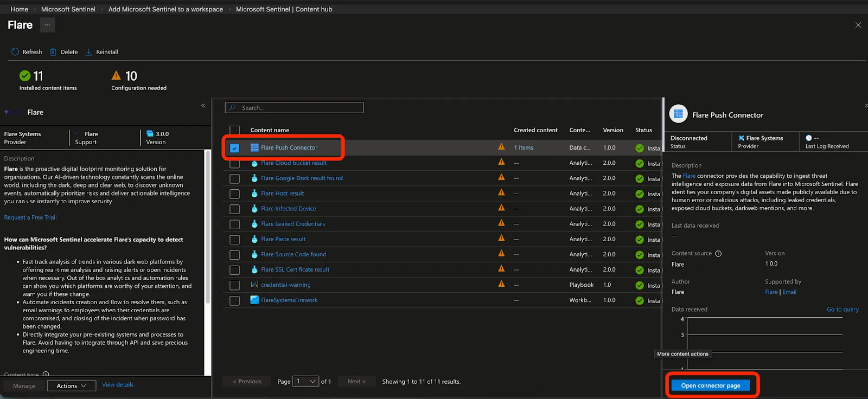Close the Flare blade with X
Image resolution: width=868 pixels, height=399 pixels.
[858, 25]
